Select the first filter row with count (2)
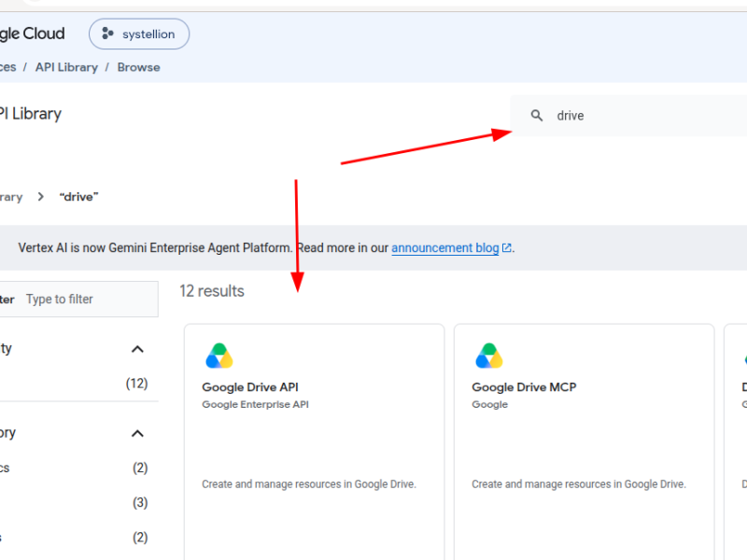This screenshot has width=747, height=560. [x=74, y=468]
